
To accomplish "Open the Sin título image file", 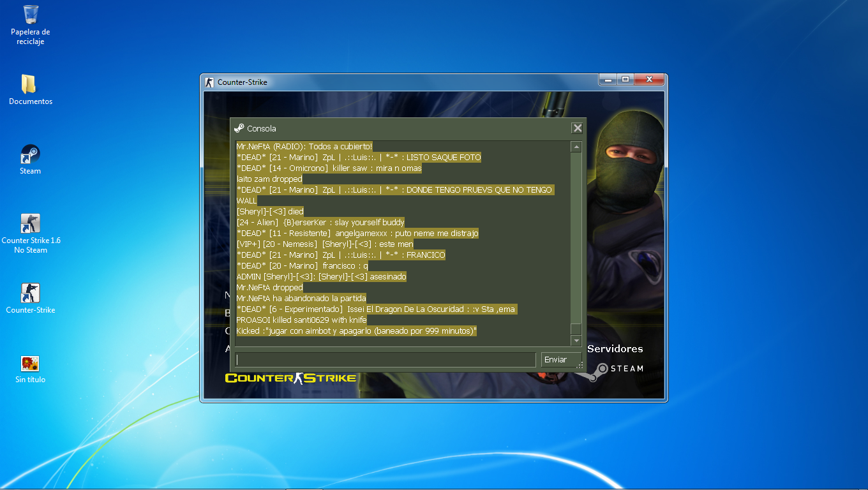I will coord(30,369).
